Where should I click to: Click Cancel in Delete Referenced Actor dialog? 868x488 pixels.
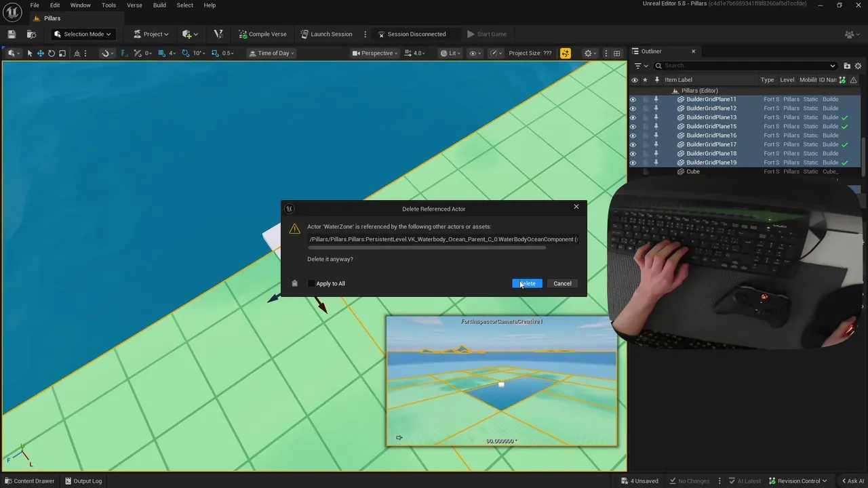[x=562, y=283]
